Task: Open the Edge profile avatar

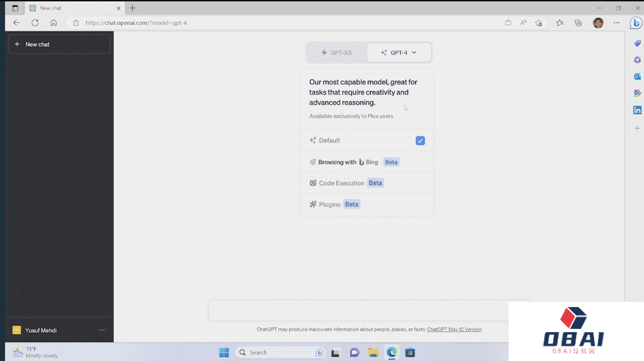Action: [598, 23]
